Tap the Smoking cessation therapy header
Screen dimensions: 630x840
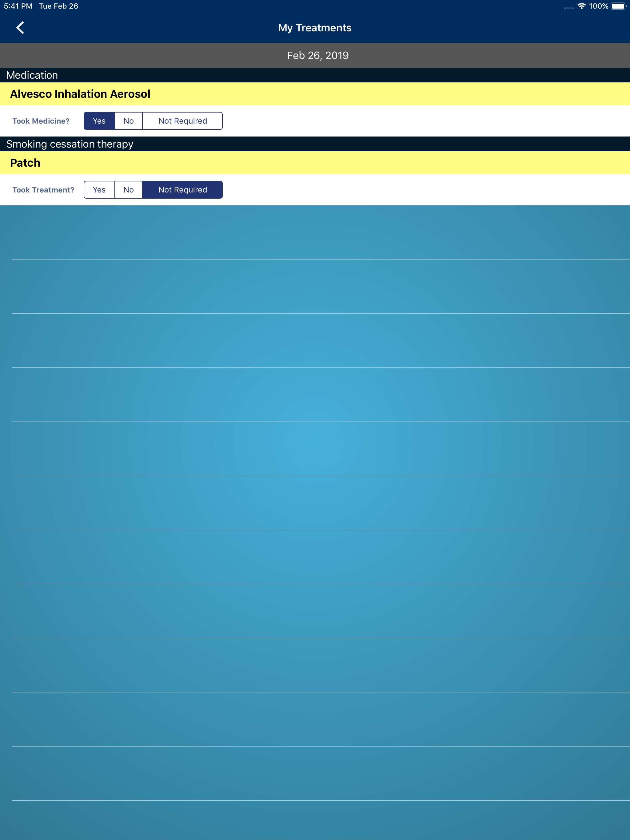coord(70,144)
